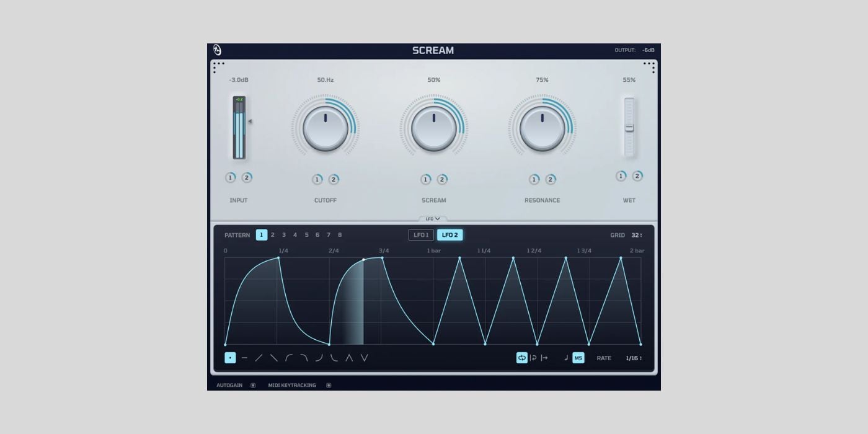
Task: Open the Grid value dropdown
Action: (636, 236)
